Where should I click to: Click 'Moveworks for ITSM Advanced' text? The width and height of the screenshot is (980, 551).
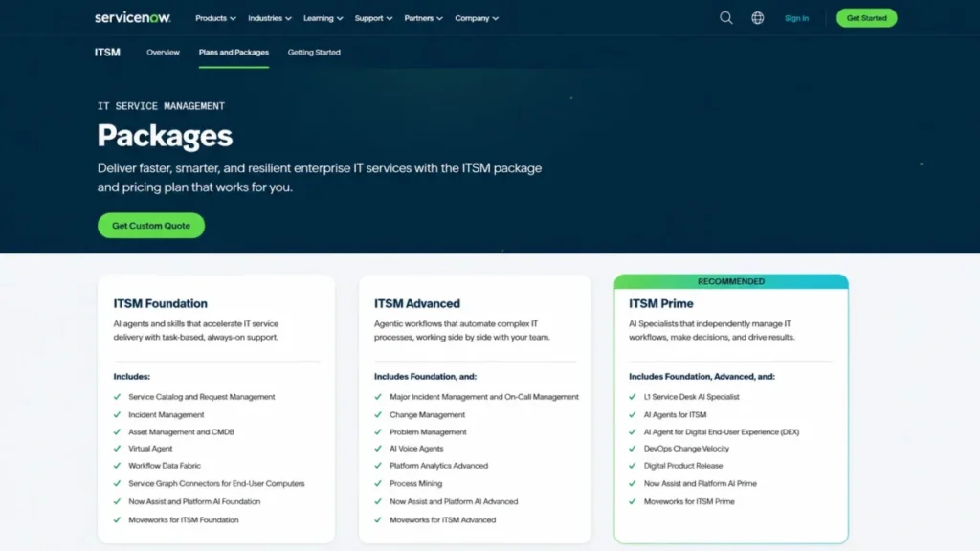pos(442,519)
